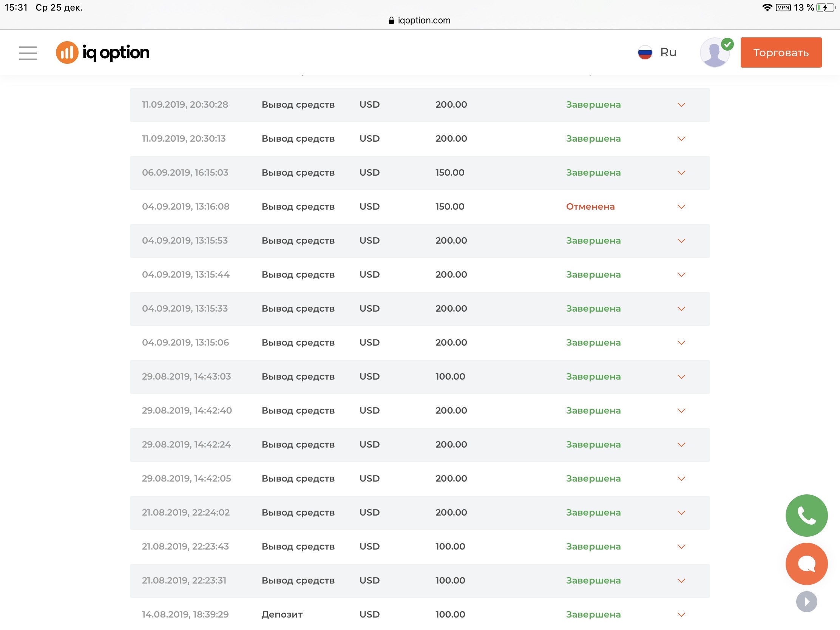Viewport: 840px width, 630px height.
Task: Select the Ru language option
Action: [x=668, y=52]
